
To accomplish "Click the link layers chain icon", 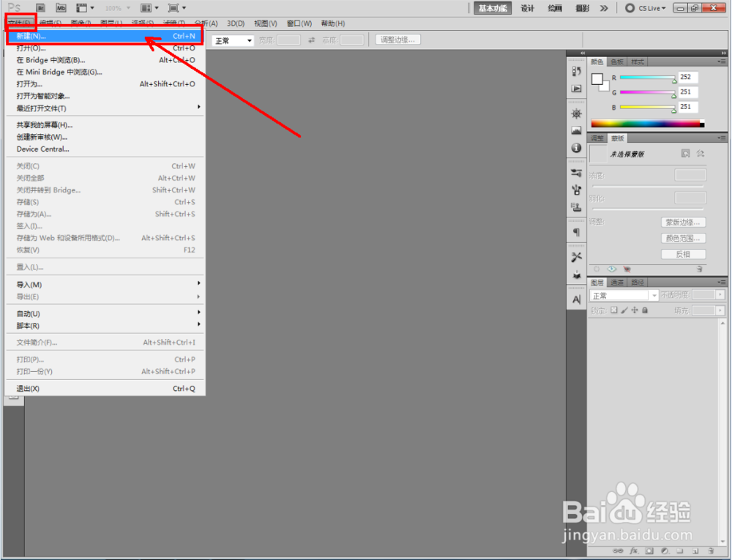I will coord(618,550).
